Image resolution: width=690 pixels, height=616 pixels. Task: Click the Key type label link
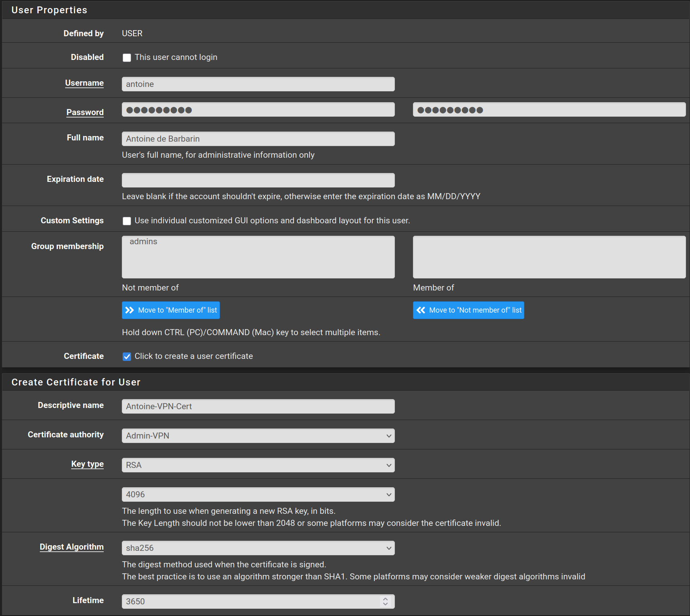[x=87, y=464]
